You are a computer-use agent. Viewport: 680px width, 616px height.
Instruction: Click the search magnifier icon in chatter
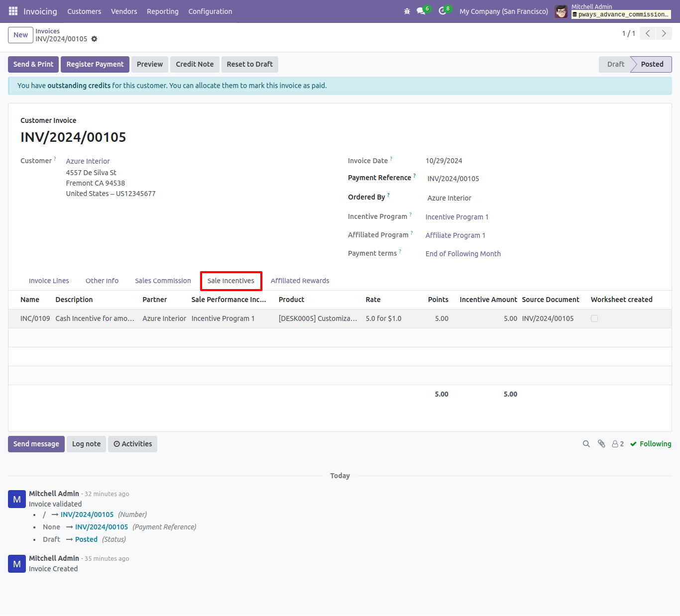tap(586, 444)
